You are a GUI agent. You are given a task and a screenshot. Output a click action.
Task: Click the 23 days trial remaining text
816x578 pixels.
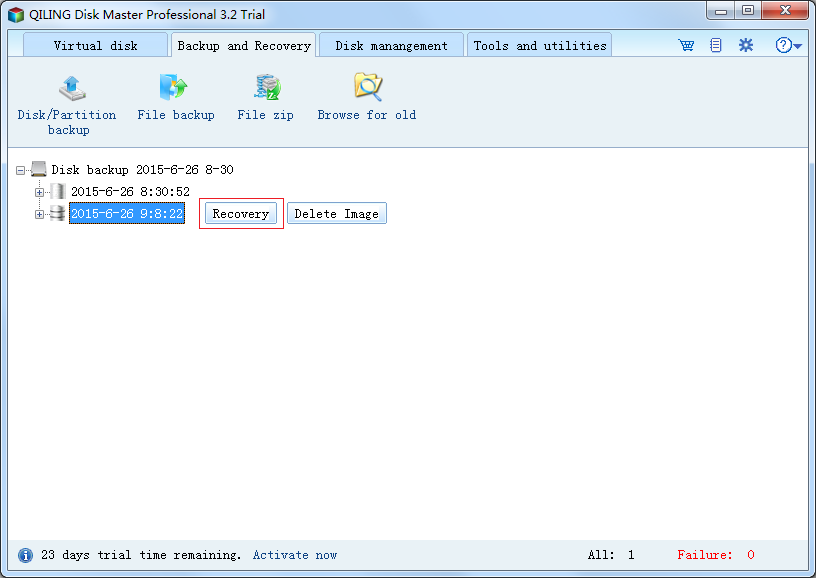141,555
